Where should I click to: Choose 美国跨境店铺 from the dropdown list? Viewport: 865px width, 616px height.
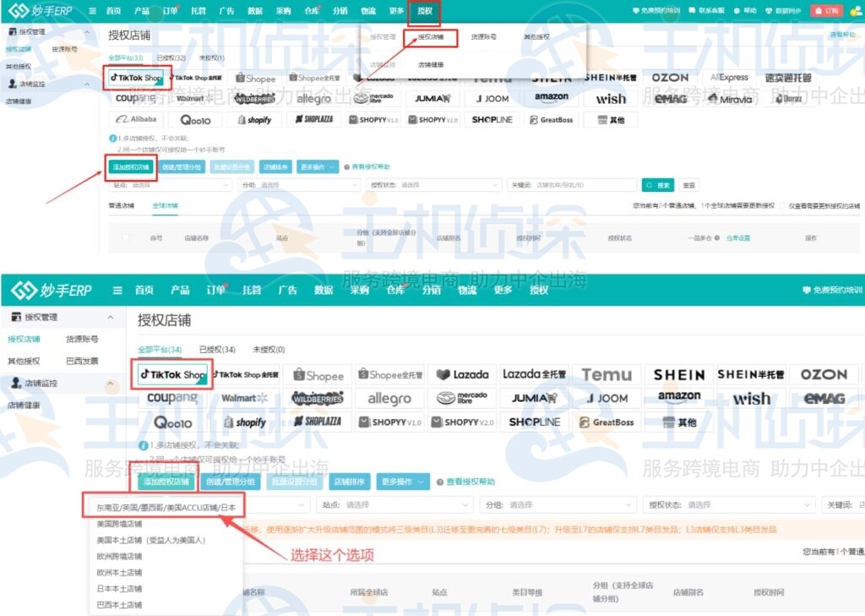pyautogui.click(x=119, y=524)
